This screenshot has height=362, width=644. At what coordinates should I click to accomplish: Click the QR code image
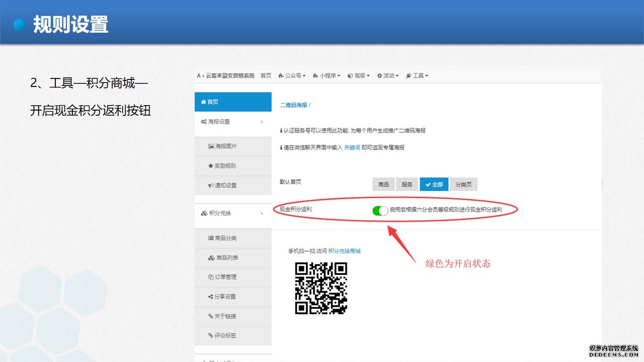point(321,289)
